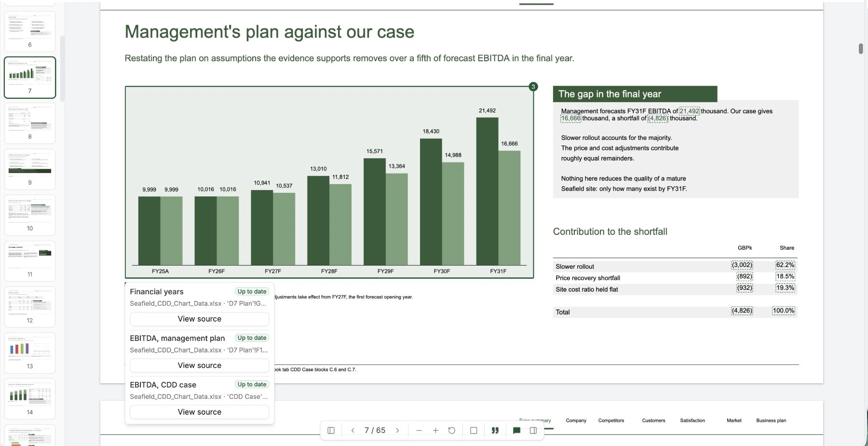Reset zoom with the circular arrow icon
Screen dimensions: 868x446
point(452,430)
